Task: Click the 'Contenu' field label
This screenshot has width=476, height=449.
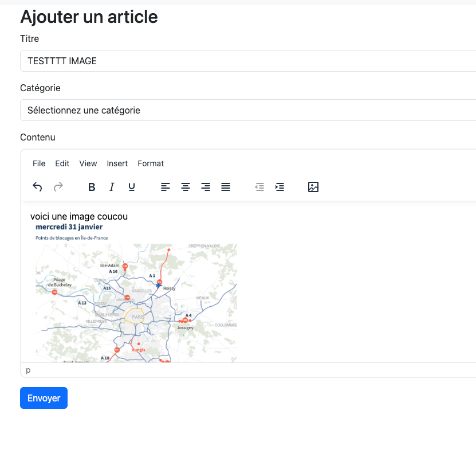Action: pos(38,137)
